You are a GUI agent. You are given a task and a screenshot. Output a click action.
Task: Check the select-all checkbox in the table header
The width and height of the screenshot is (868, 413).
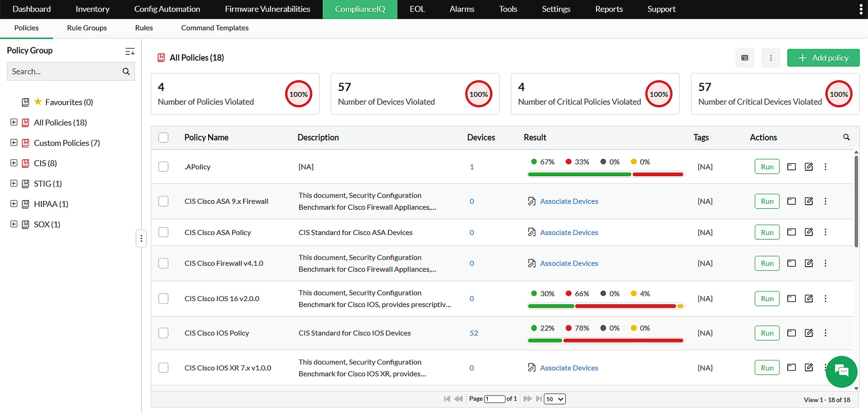click(x=163, y=137)
